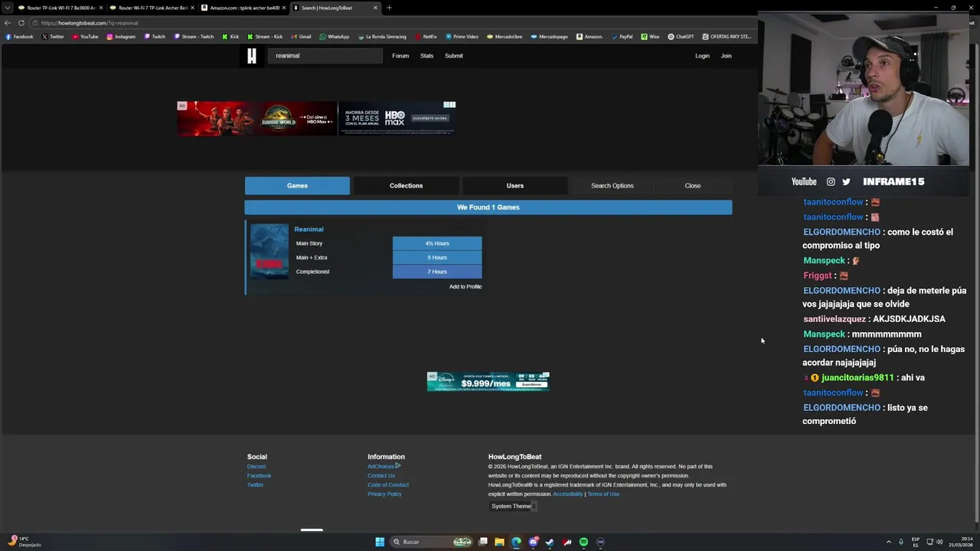Open the ChatGPT bookmark
This screenshot has height=551, width=980.
(x=681, y=37)
